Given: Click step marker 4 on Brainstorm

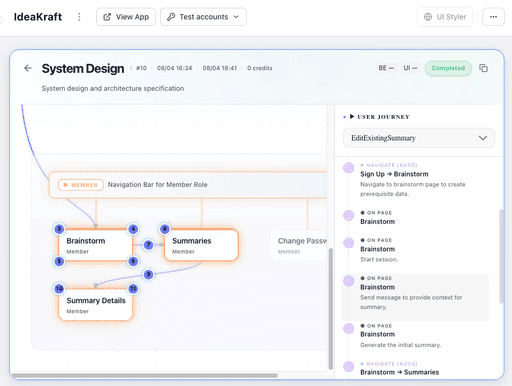Looking at the screenshot, I should coord(133,229).
